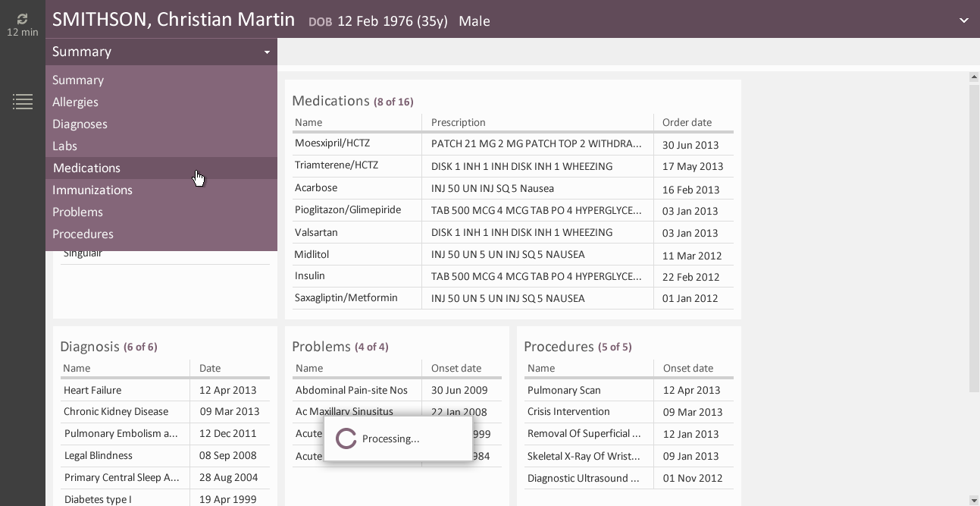980x506 pixels.
Task: Click the patient name SMITHSON, Christian Martin
Action: 174,20
